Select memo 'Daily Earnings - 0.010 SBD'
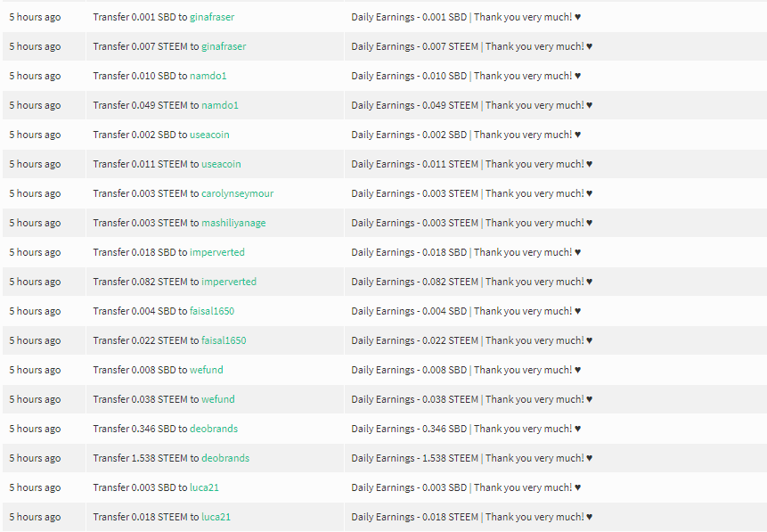The width and height of the screenshot is (767, 532). (409, 76)
